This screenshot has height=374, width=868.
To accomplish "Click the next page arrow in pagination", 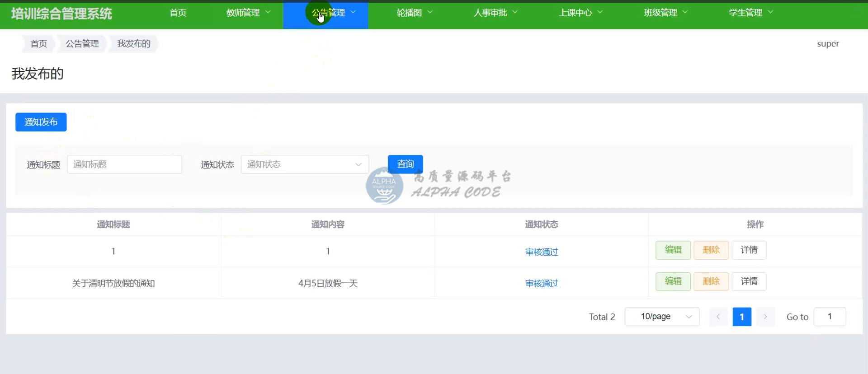I will [x=765, y=317].
